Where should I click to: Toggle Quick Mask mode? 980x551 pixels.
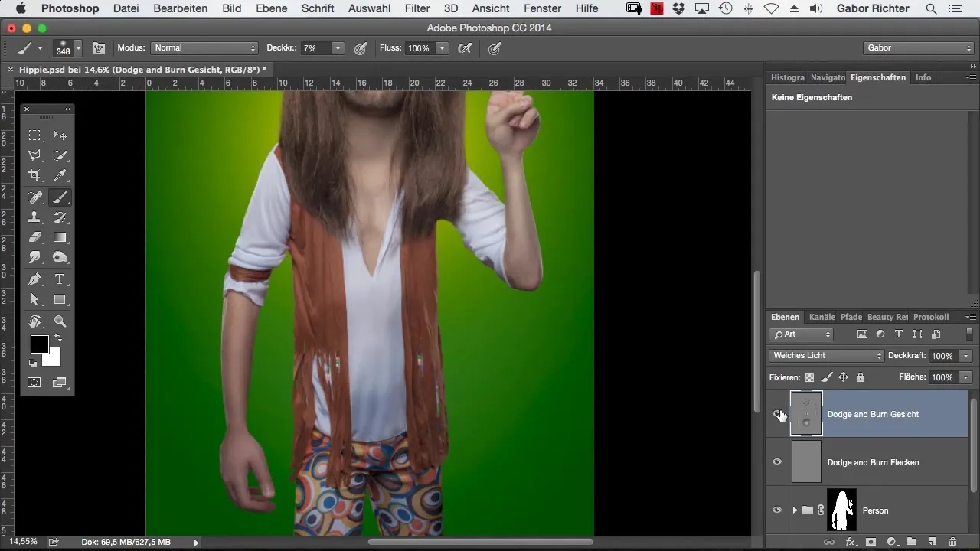(35, 382)
